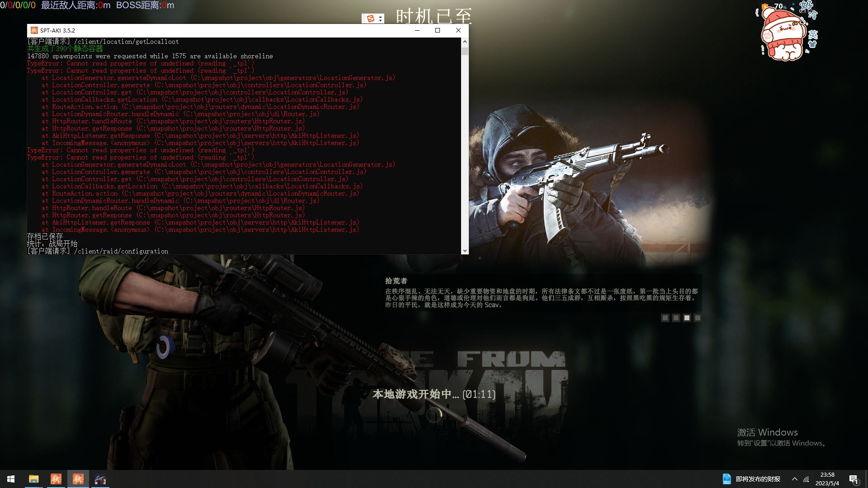Screen dimensions: 868x488
Task: Click the console scrollbar down arrow
Action: 465,250
